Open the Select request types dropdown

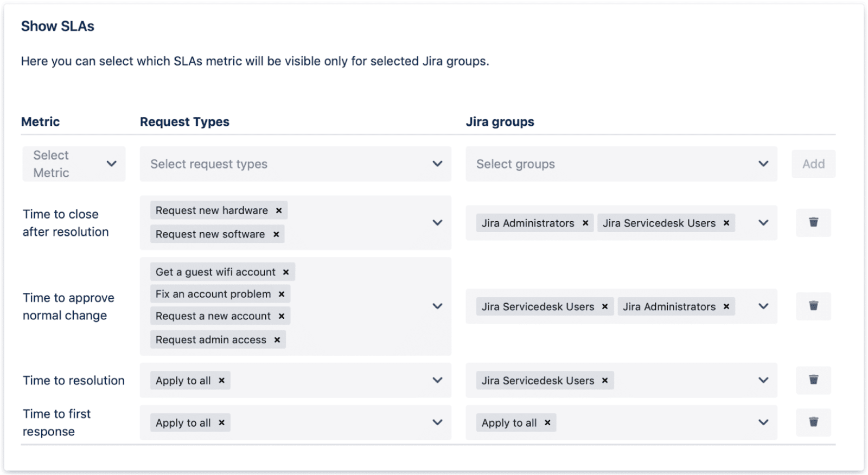(x=295, y=164)
